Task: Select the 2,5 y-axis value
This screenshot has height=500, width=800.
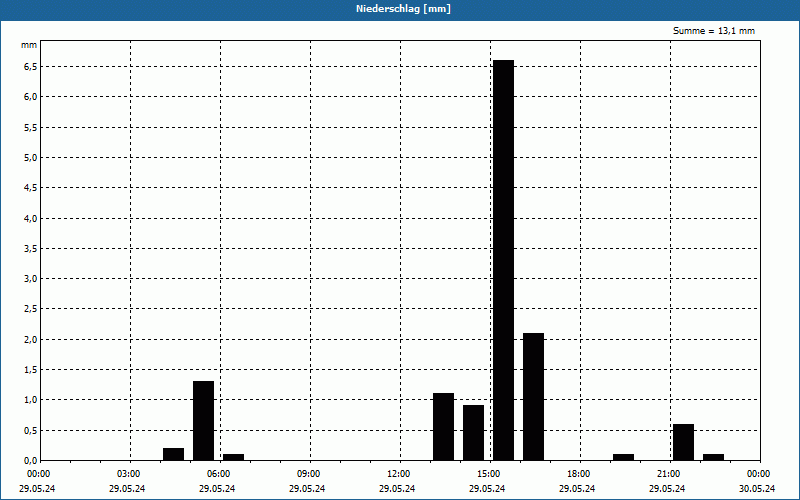Action: pyautogui.click(x=31, y=309)
